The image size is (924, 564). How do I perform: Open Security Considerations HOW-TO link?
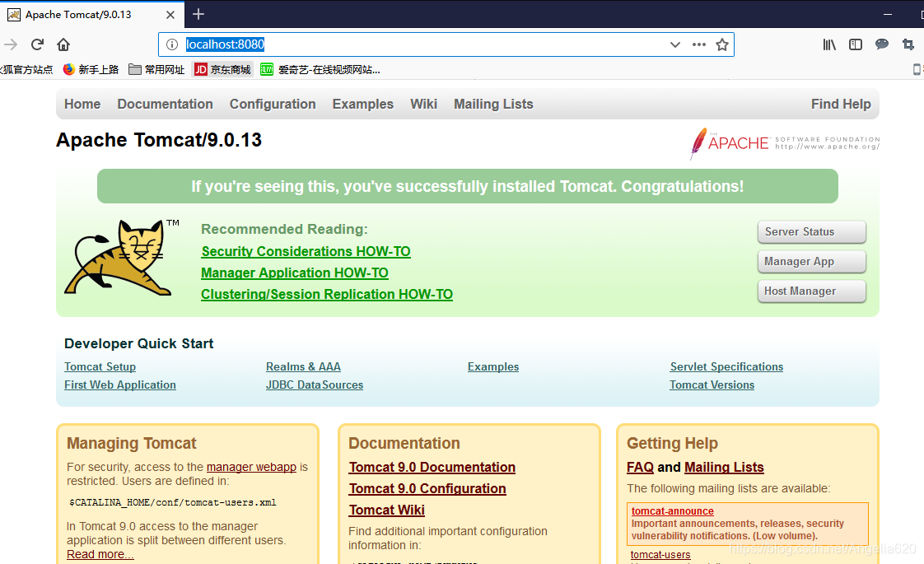[x=306, y=252]
